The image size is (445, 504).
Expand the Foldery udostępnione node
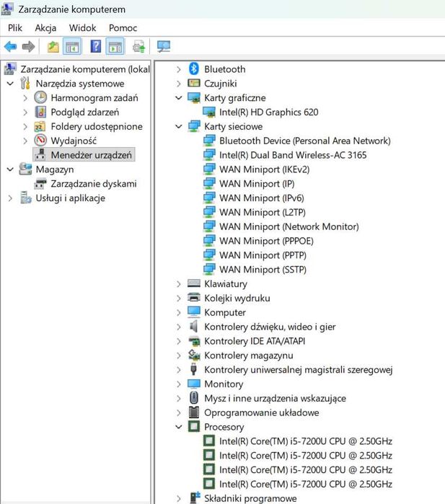click(x=25, y=126)
